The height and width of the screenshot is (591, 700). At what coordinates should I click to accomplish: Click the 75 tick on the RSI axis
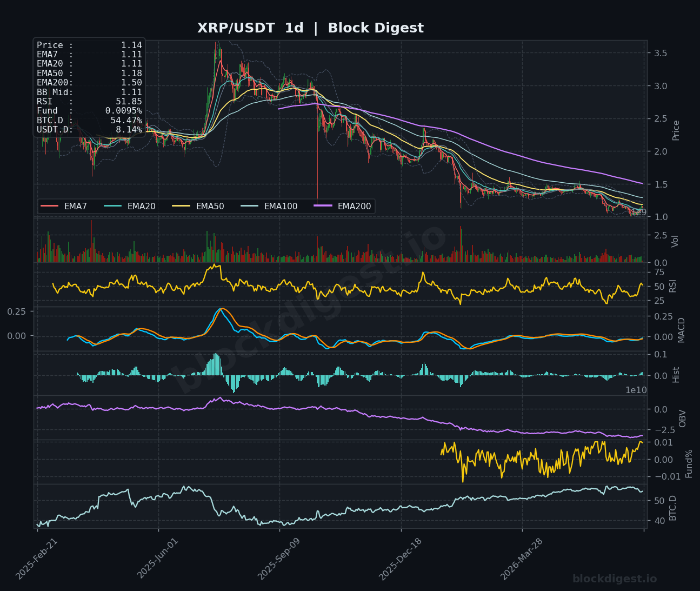pos(659,272)
